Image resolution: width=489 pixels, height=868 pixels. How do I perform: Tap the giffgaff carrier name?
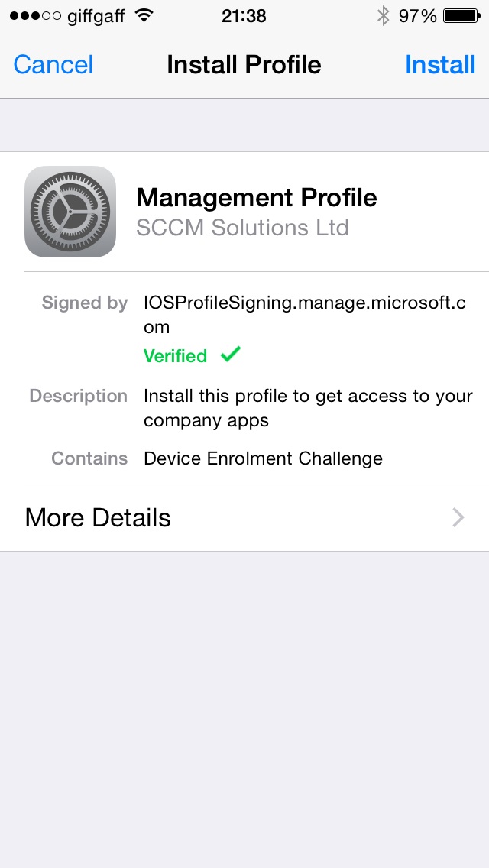pos(96,15)
